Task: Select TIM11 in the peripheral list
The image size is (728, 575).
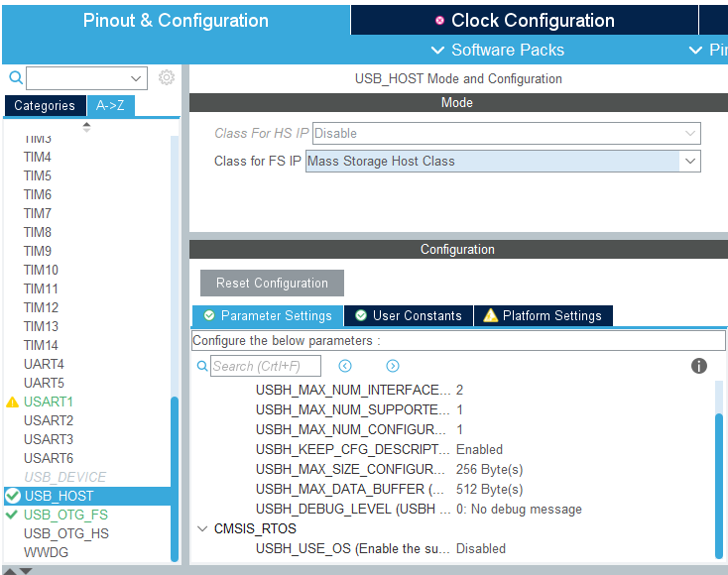Action: (x=41, y=288)
